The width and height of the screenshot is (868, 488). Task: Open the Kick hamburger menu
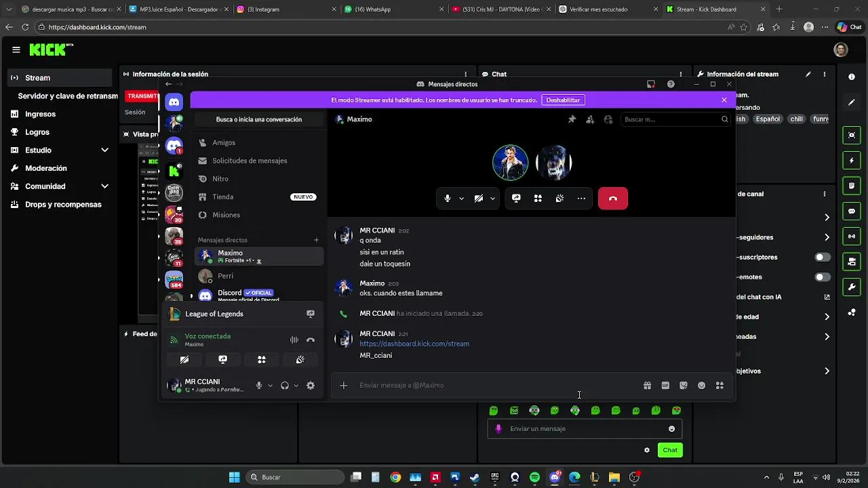(x=16, y=49)
